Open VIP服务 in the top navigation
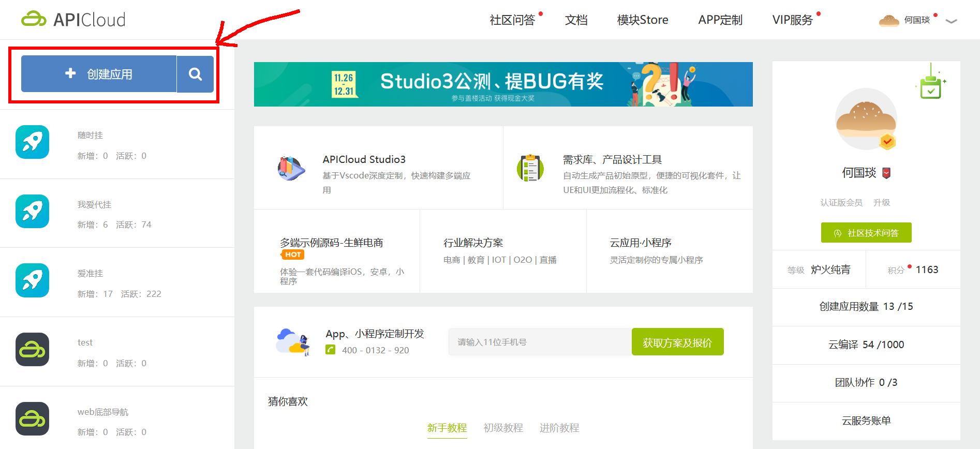980x449 pixels. (x=792, y=20)
